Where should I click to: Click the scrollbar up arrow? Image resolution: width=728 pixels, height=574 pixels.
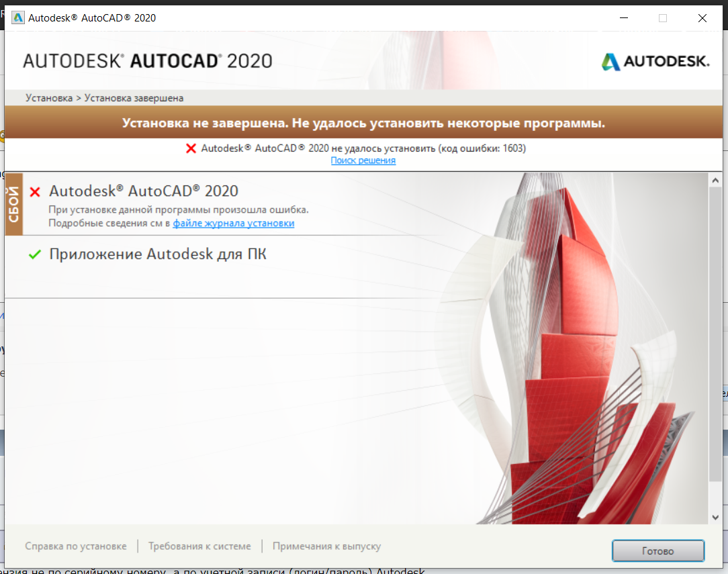[715, 180]
